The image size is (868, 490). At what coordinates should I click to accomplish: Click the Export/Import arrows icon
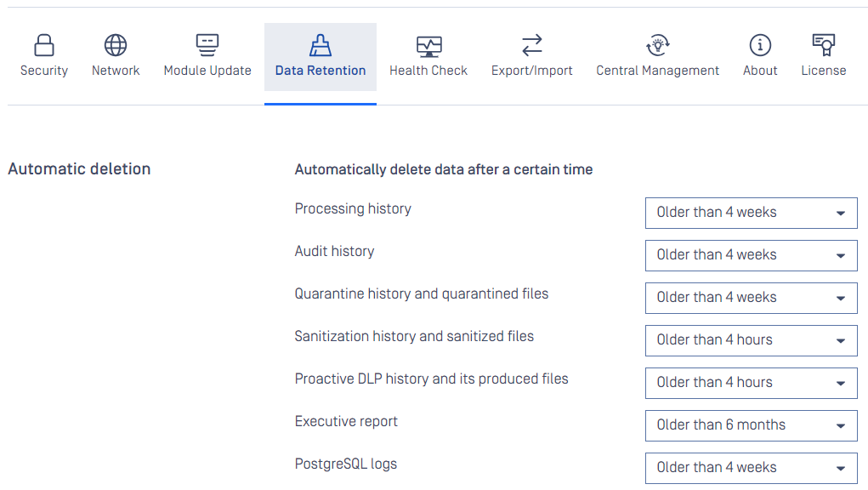tap(532, 45)
